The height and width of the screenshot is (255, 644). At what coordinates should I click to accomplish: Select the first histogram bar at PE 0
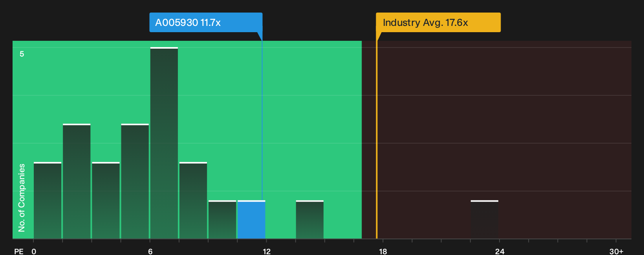[x=48, y=200]
